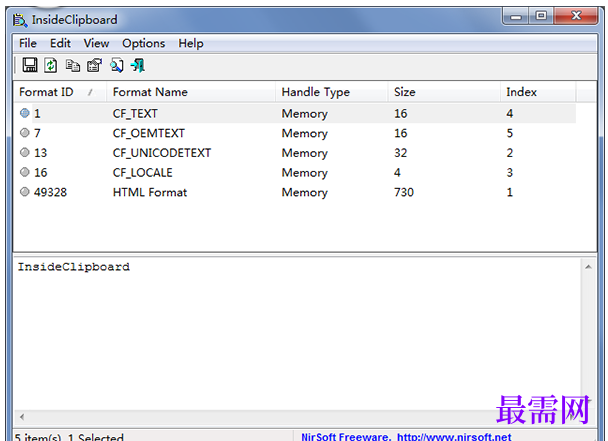Screen dimensions: 608x441
Task: Open the Edit menu
Action: [x=60, y=43]
